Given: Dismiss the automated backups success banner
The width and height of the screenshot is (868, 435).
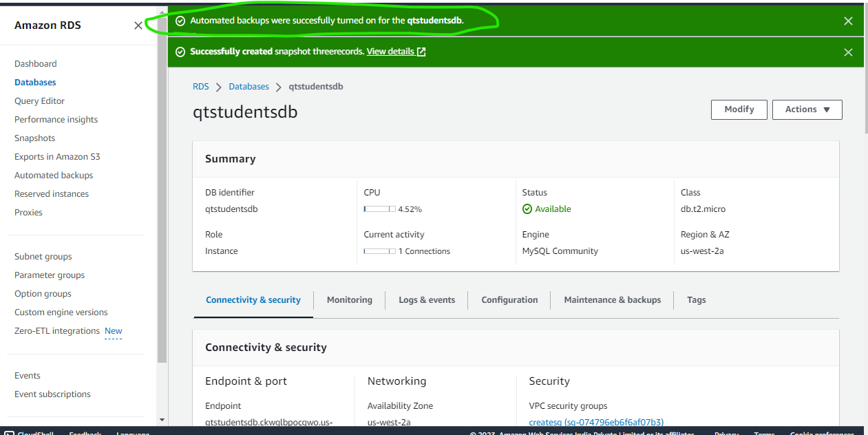Looking at the screenshot, I should [848, 21].
